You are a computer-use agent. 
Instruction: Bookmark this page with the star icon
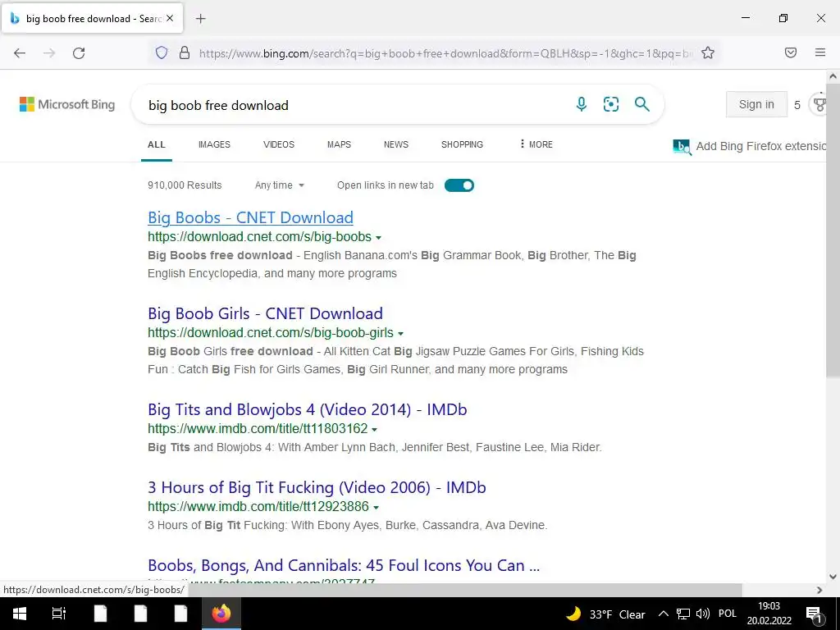pyautogui.click(x=708, y=52)
